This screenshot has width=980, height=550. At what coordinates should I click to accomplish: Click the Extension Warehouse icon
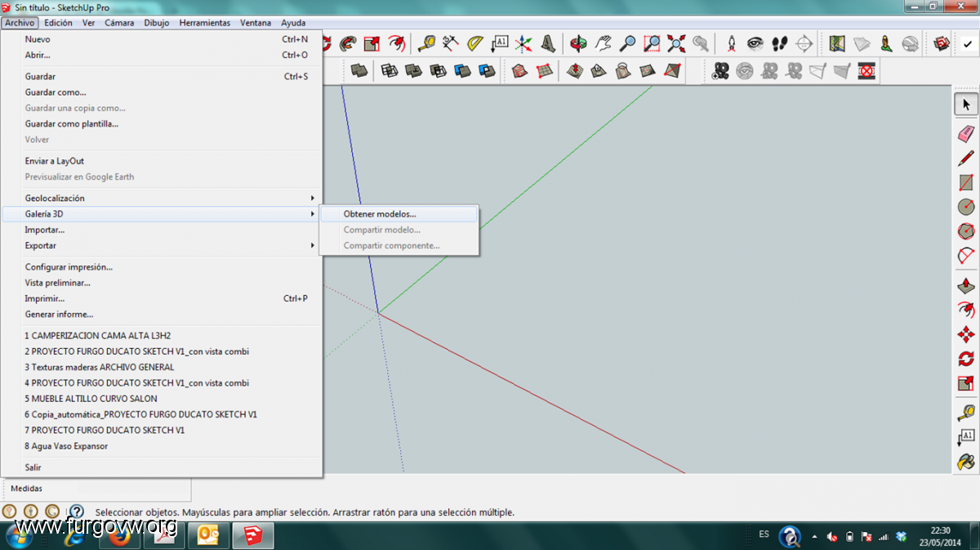click(x=942, y=42)
